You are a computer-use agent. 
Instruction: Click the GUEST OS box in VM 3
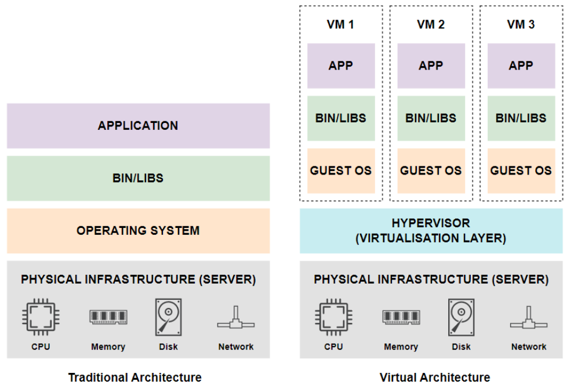[521, 170]
